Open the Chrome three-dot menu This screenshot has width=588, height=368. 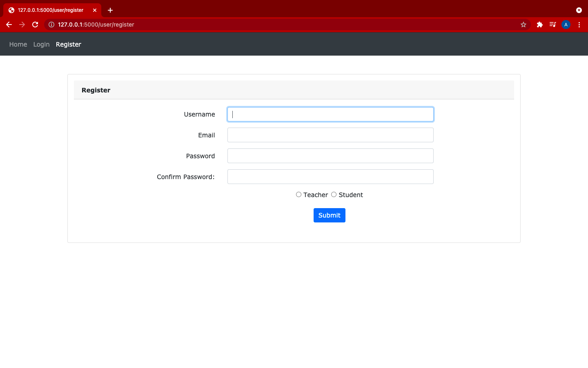tap(579, 25)
